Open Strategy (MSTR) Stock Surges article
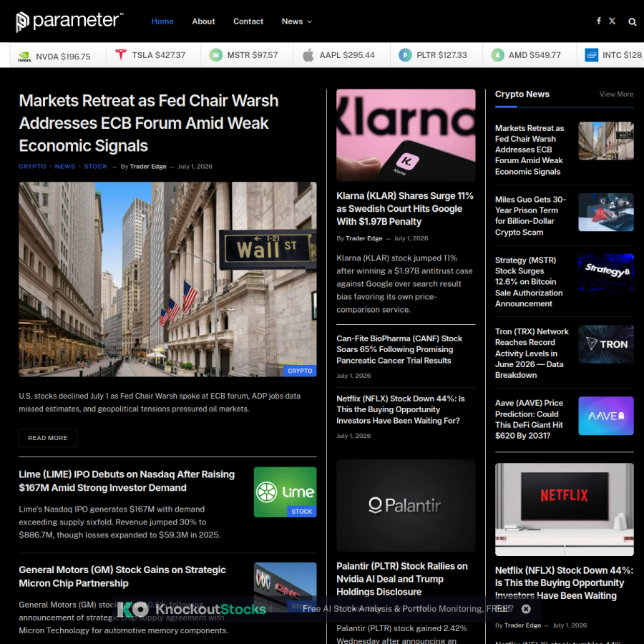 click(529, 282)
